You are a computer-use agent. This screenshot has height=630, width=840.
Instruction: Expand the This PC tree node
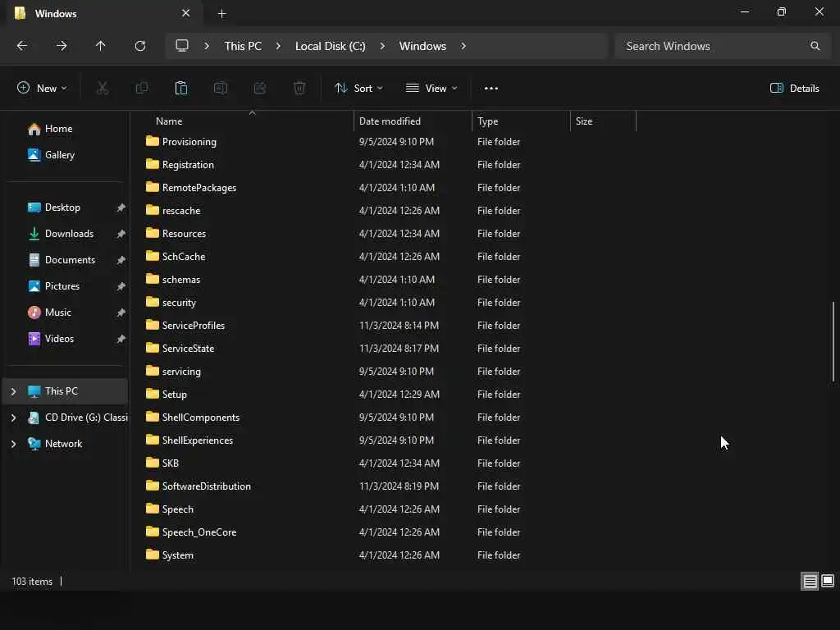tap(13, 391)
